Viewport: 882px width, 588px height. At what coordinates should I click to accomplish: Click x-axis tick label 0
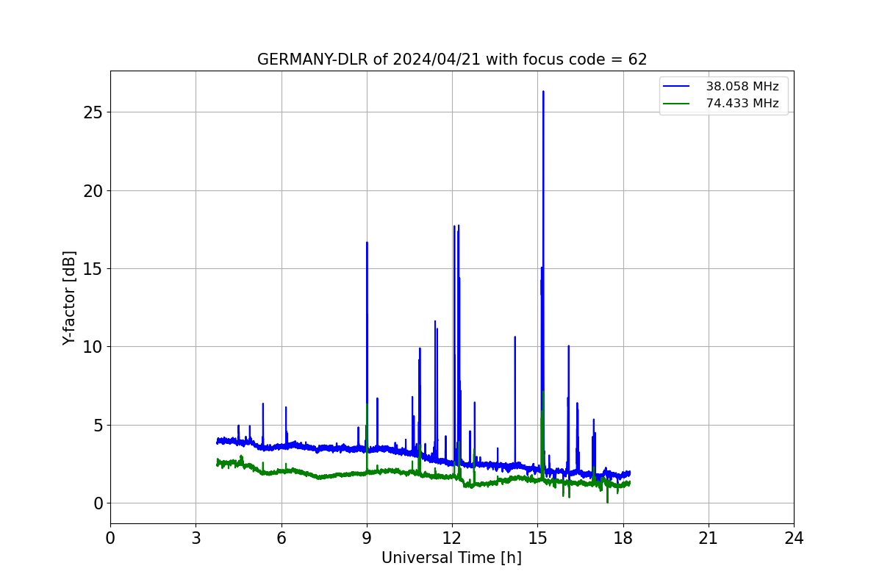(x=110, y=539)
